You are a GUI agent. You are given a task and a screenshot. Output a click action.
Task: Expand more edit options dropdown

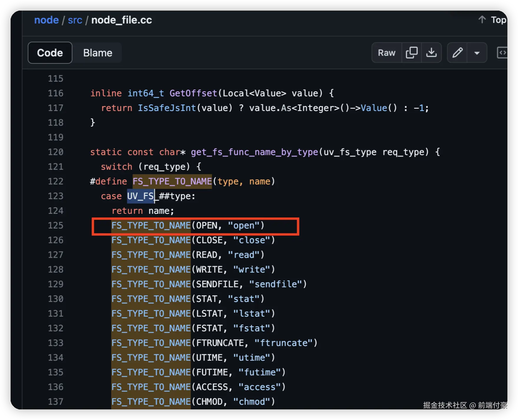click(x=477, y=53)
